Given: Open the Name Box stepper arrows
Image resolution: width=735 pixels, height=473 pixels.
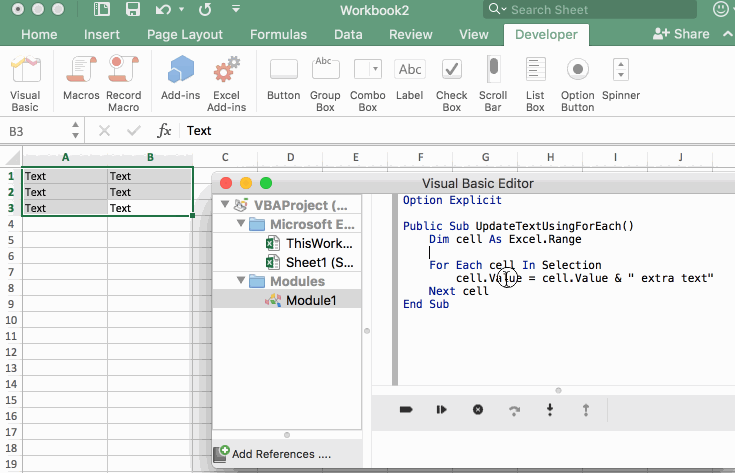Looking at the screenshot, I should pyautogui.click(x=75, y=130).
